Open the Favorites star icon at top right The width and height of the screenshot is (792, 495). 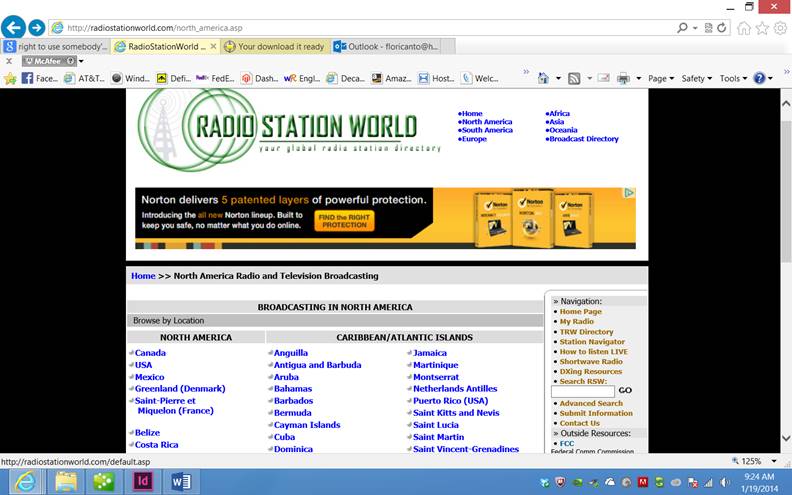[761, 28]
